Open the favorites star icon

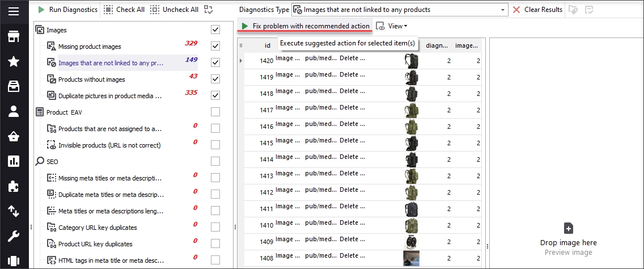tap(14, 62)
